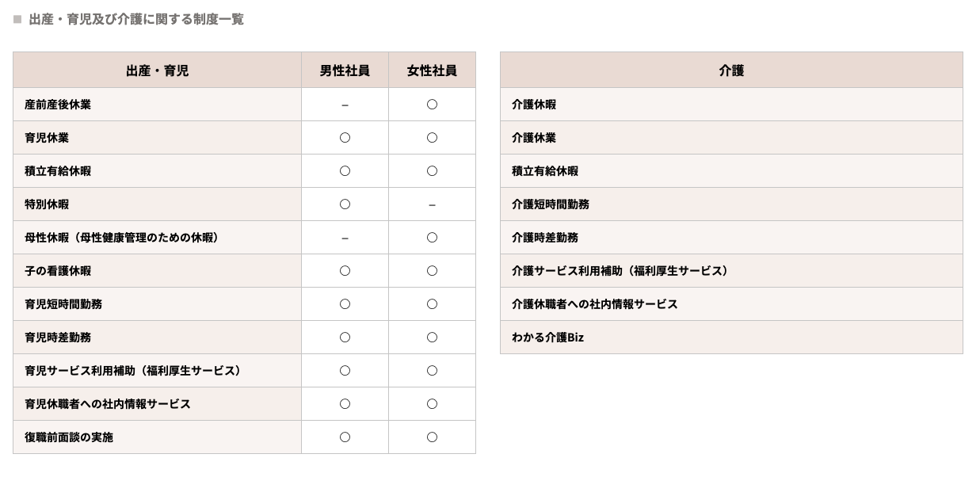Click the 介護 table header
980x477 pixels.
(731, 71)
